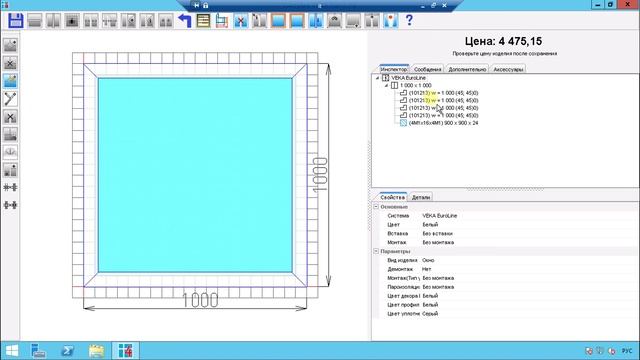Click the Вставка value Без вставки
The width and height of the screenshot is (640, 360).
(438, 233)
